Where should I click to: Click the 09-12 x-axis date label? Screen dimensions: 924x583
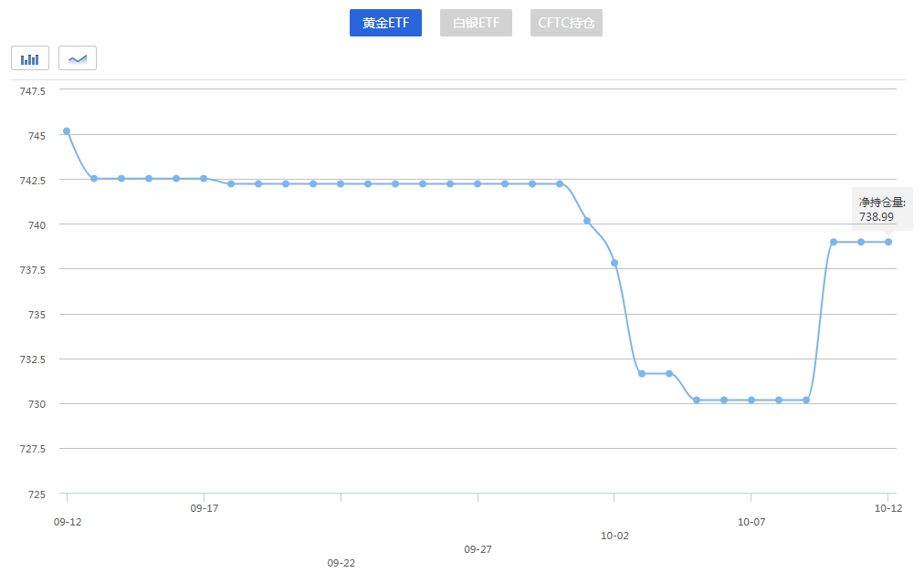click(x=67, y=522)
